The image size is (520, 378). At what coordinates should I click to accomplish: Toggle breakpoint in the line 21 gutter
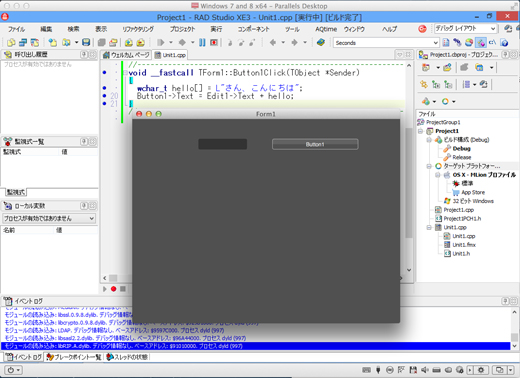pos(105,104)
